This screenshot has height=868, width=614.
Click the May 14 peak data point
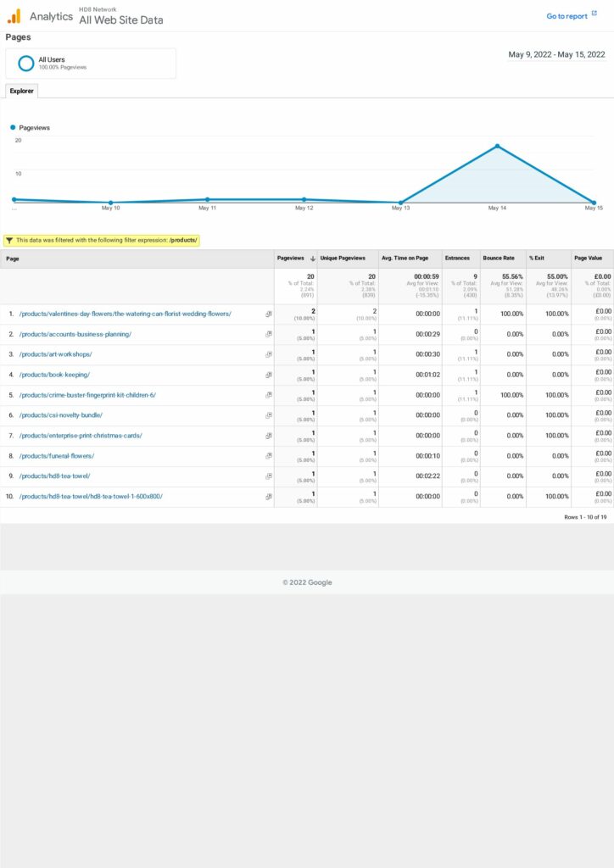pos(497,146)
